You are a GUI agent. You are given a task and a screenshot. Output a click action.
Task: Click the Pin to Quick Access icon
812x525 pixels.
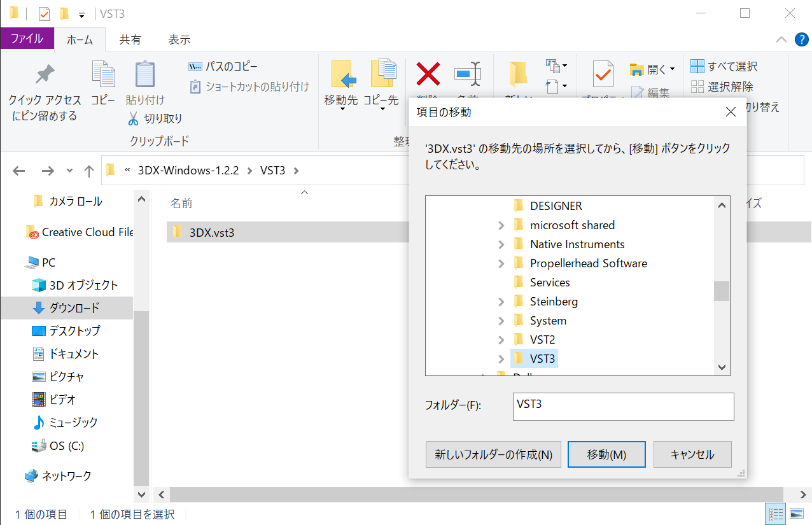coord(44,74)
